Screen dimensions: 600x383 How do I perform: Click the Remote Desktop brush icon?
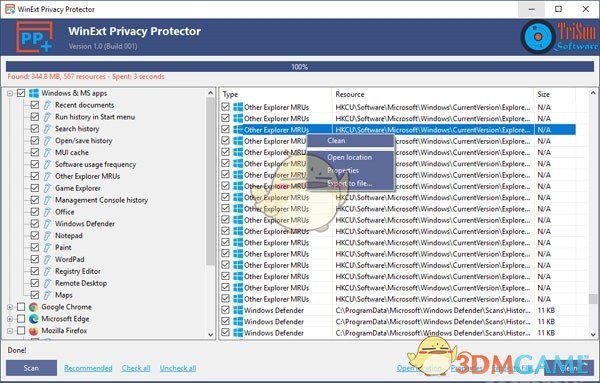[47, 283]
